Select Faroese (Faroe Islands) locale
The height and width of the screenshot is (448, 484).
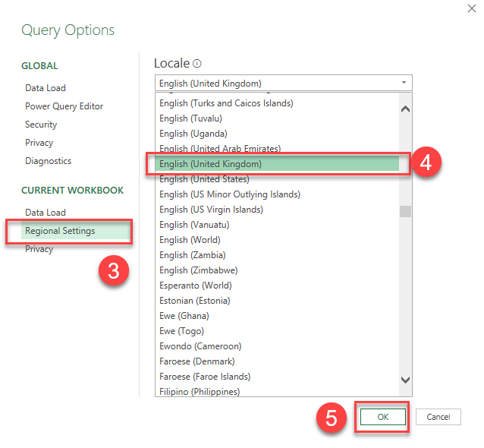tap(205, 377)
